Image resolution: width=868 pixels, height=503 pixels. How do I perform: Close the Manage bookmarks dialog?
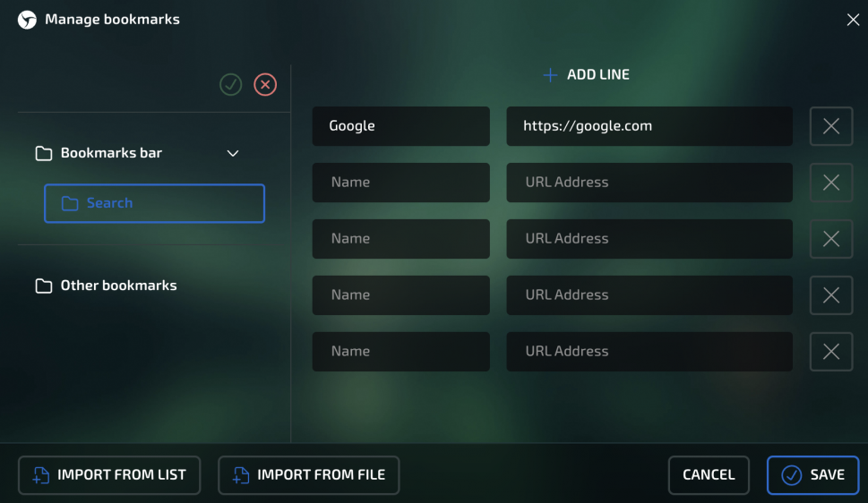(x=853, y=20)
